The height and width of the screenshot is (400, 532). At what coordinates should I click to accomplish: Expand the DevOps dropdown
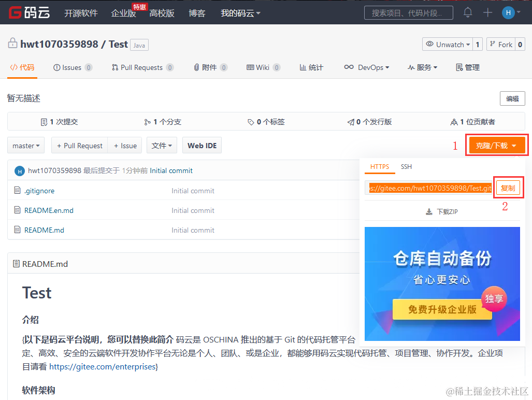point(367,67)
